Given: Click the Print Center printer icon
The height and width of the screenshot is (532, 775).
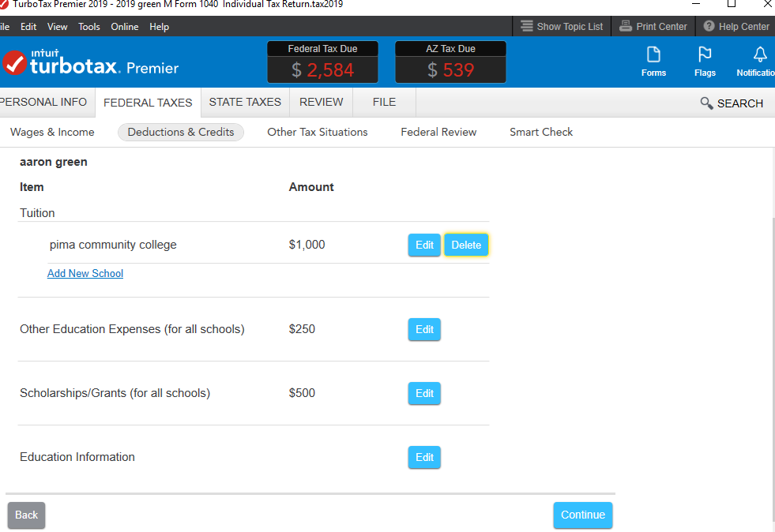Looking at the screenshot, I should [625, 26].
